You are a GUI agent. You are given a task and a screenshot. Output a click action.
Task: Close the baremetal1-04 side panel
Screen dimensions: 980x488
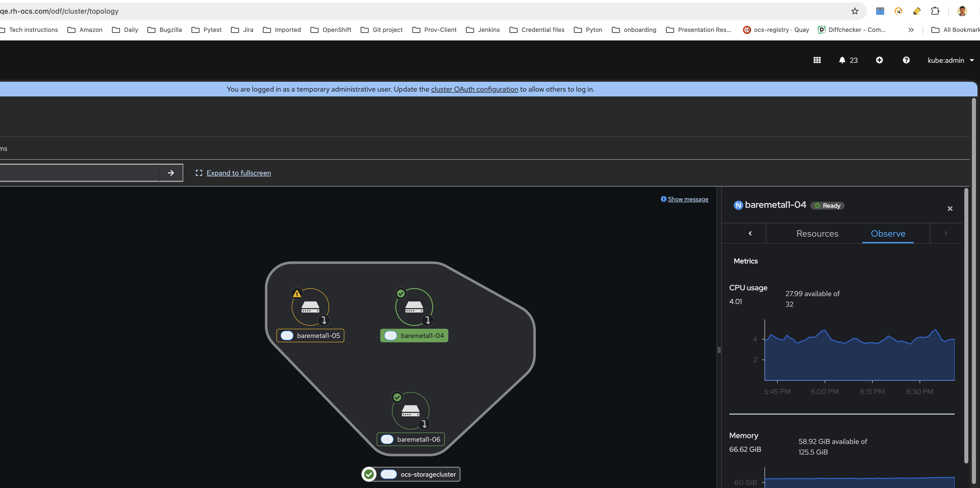click(x=950, y=208)
